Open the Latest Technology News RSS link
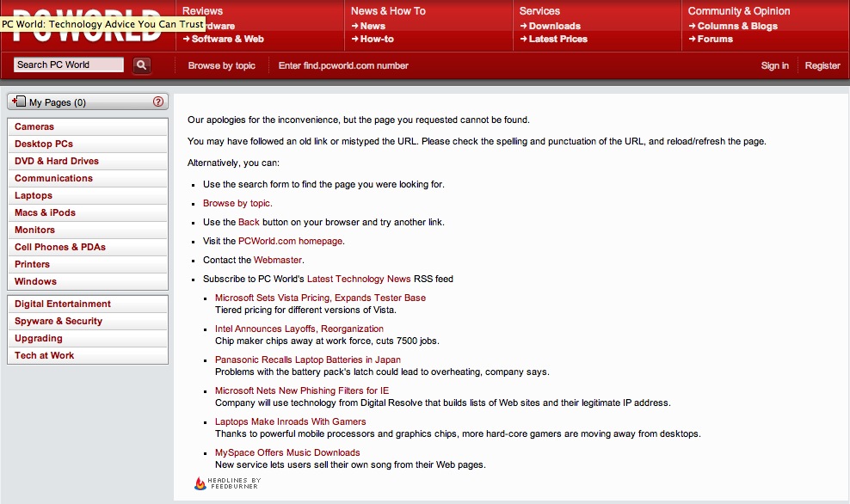850x504 pixels. point(359,280)
